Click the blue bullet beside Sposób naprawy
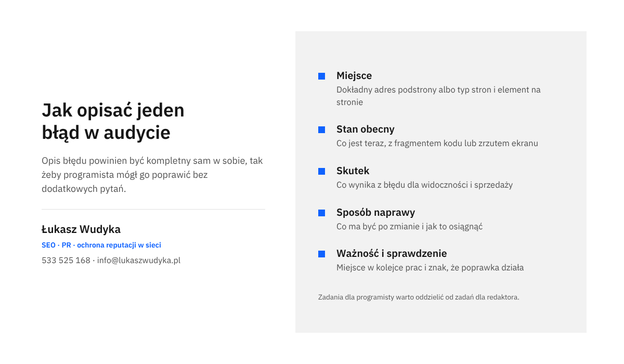Screen dimensions: 624x364 [x=321, y=213]
